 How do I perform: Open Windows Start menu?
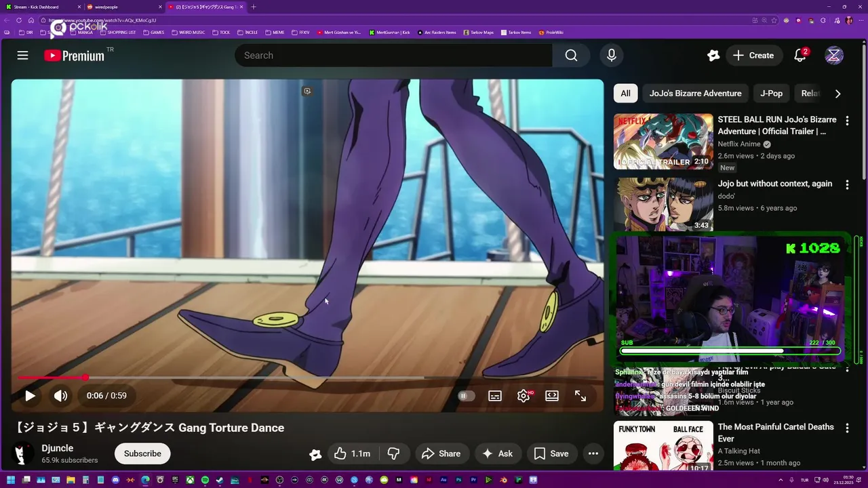click(x=10, y=481)
